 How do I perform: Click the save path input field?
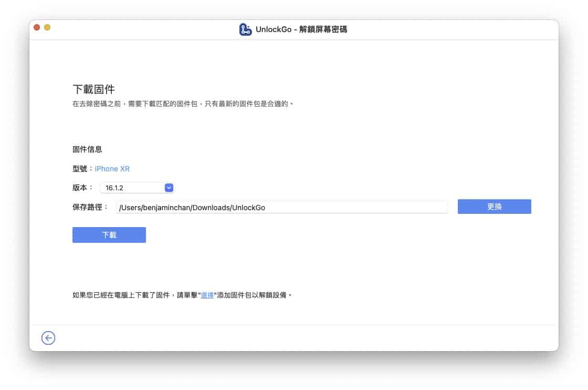click(x=282, y=207)
